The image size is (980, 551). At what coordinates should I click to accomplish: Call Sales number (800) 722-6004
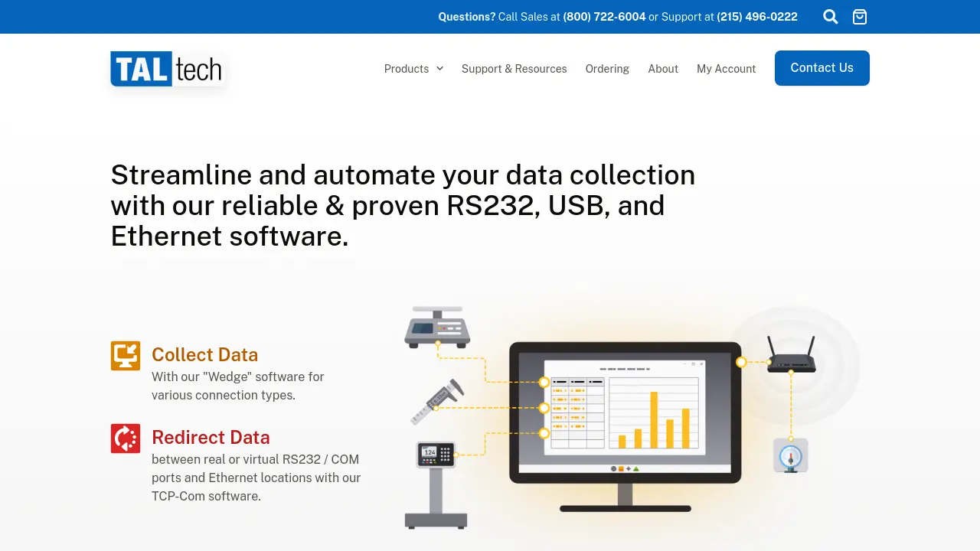pyautogui.click(x=604, y=17)
